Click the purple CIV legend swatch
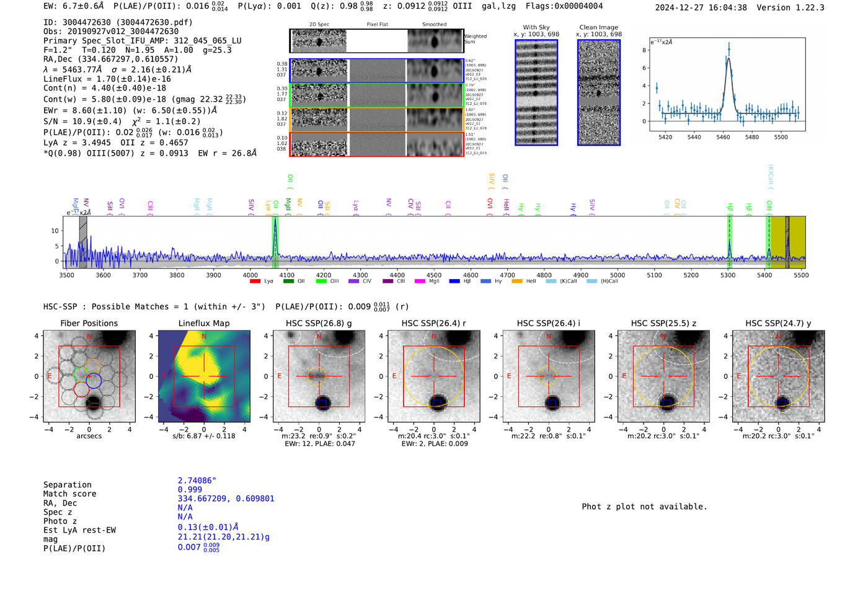The width and height of the screenshot is (868, 591). [x=353, y=282]
